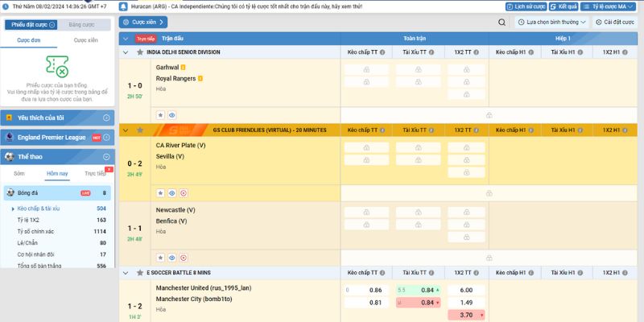Select the Sớm tab in sports panel
Viewport: 644px width, 322px height.
coord(19,173)
